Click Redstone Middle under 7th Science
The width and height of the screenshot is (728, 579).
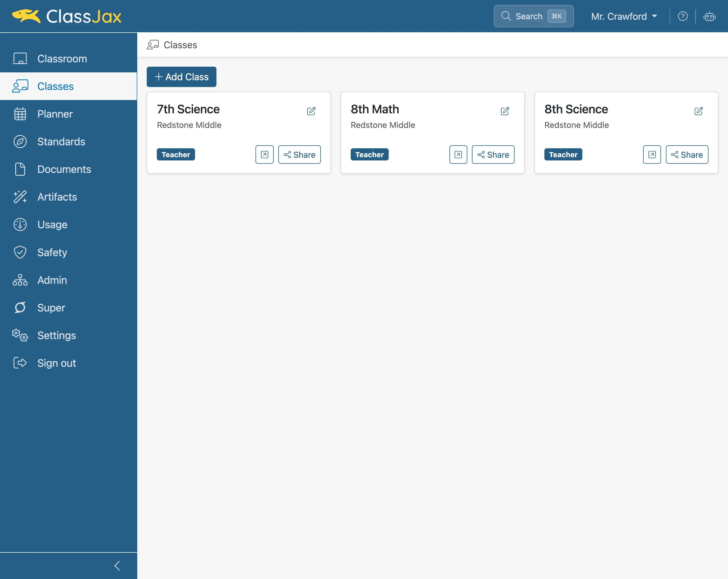[x=189, y=125]
